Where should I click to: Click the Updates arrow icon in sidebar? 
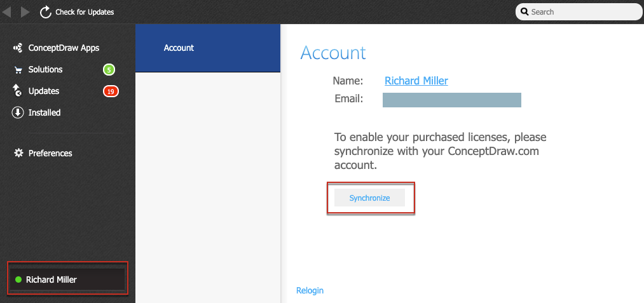pyautogui.click(x=18, y=91)
